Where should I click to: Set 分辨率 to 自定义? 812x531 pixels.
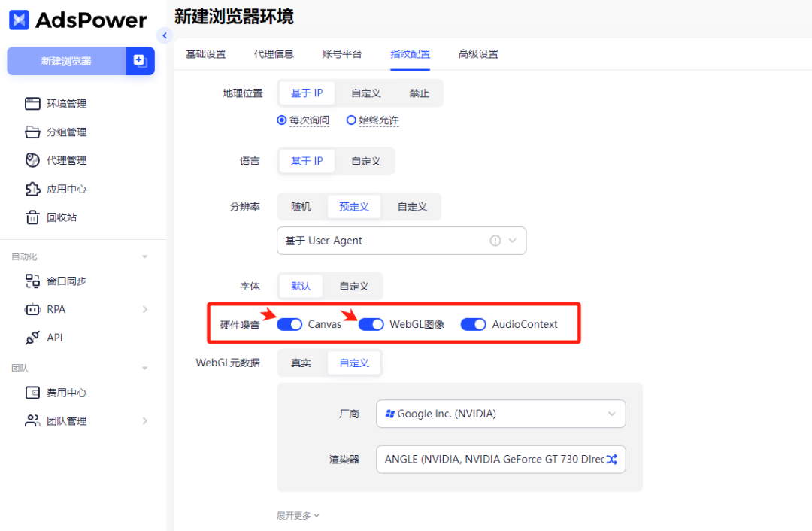coord(412,207)
